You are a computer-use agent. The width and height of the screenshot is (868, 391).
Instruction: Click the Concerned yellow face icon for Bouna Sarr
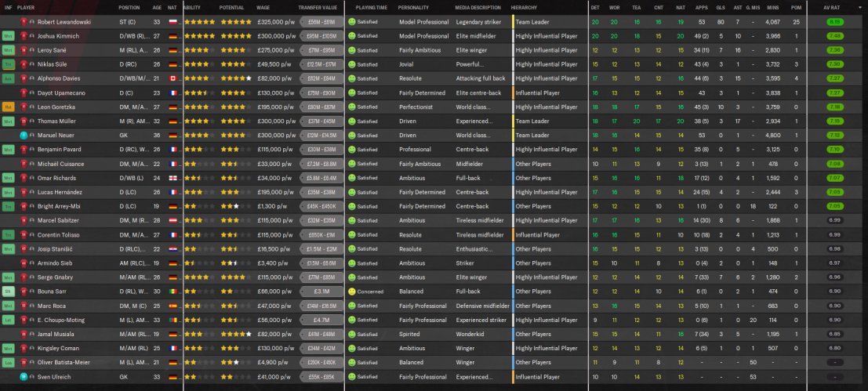(351, 291)
